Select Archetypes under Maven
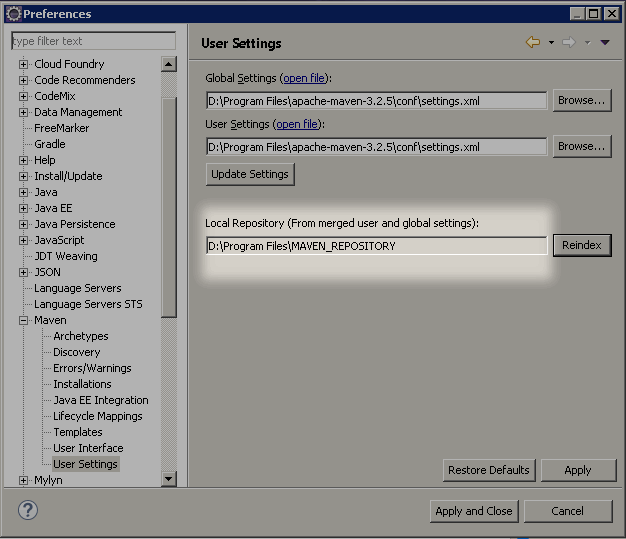Viewport: 626px width, 539px height. [x=80, y=336]
